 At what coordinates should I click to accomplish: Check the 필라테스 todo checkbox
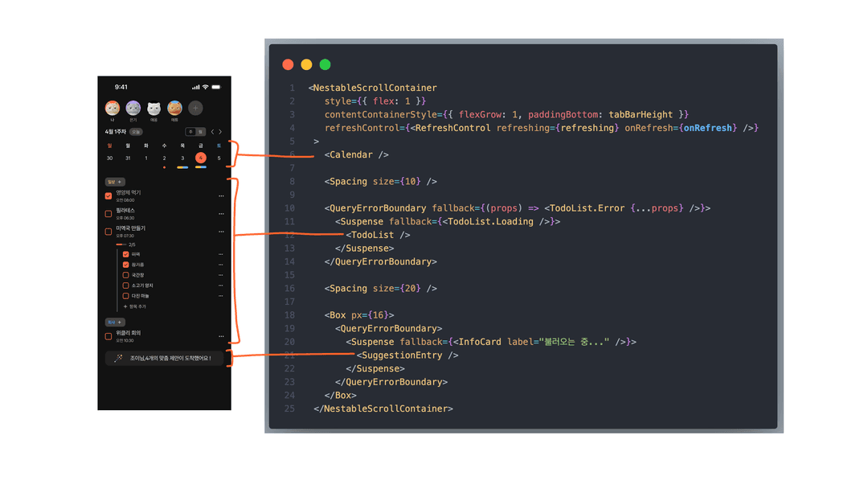108,214
